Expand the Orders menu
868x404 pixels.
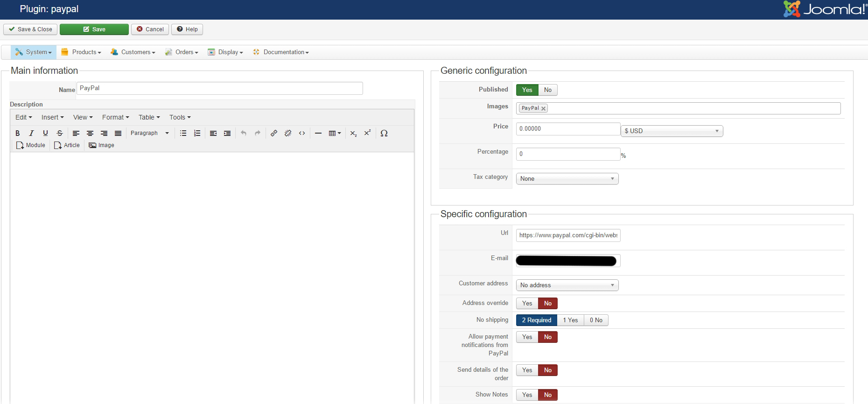pyautogui.click(x=182, y=52)
